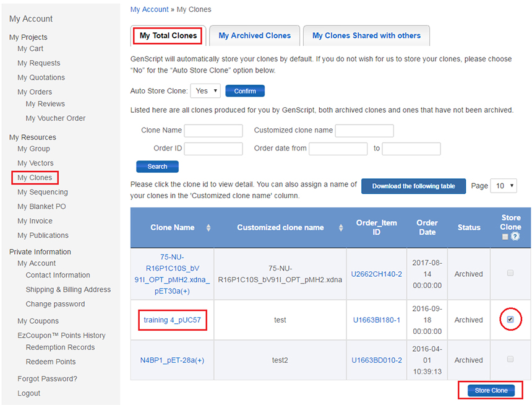Switch to My Archived Clones tab

[254, 36]
